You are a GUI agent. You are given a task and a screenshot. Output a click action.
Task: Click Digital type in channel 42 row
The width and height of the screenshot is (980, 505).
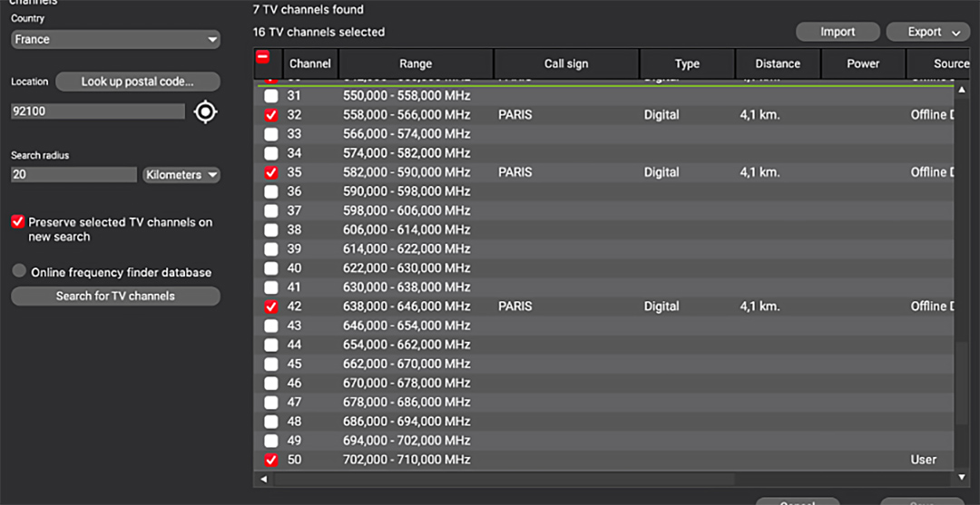coord(661,306)
